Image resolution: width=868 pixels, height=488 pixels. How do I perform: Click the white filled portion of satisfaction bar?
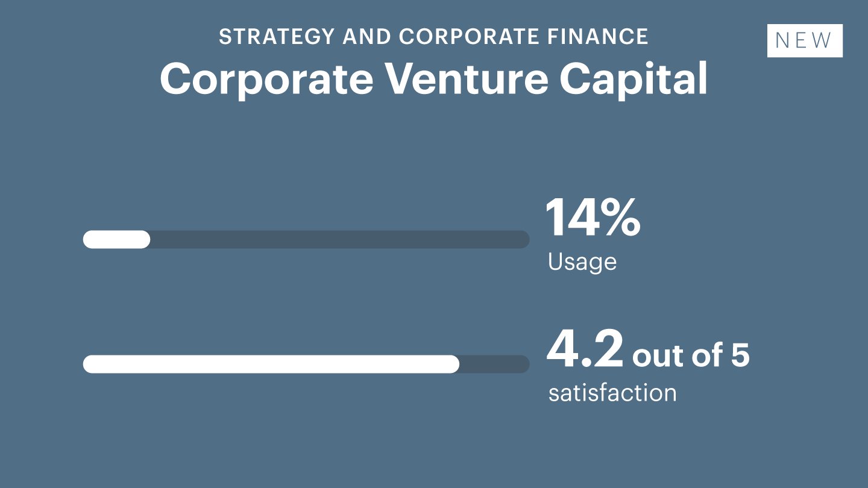tap(271, 364)
